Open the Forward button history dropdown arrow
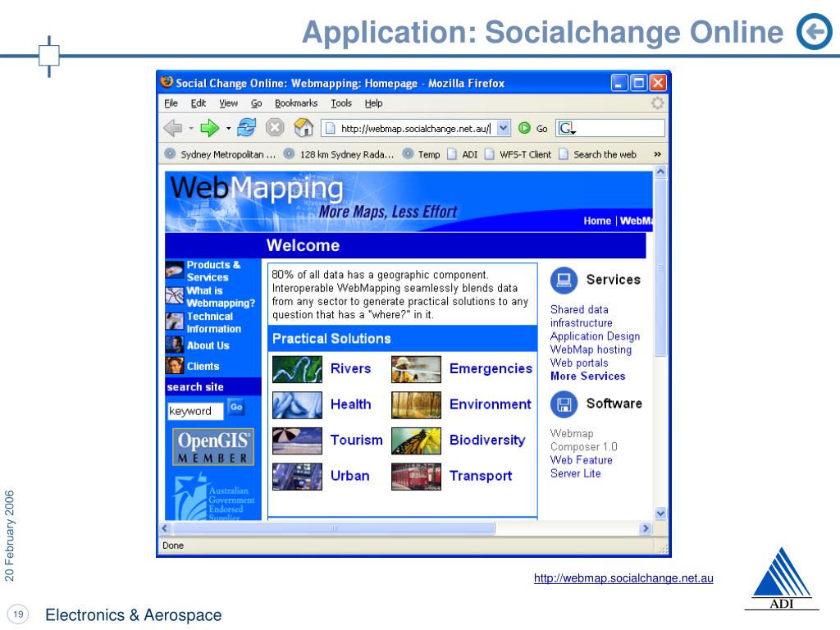This screenshot has width=840, height=630. coord(228,129)
